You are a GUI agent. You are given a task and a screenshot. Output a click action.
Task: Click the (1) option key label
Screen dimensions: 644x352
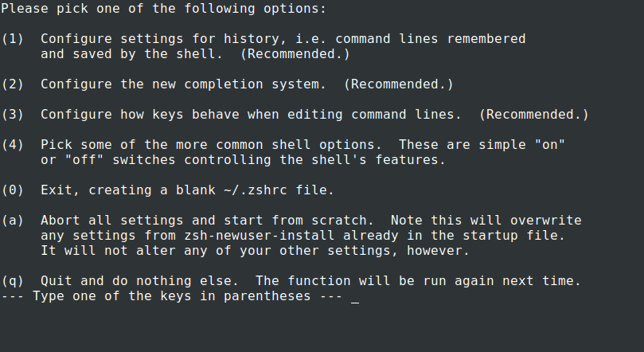(x=13, y=38)
